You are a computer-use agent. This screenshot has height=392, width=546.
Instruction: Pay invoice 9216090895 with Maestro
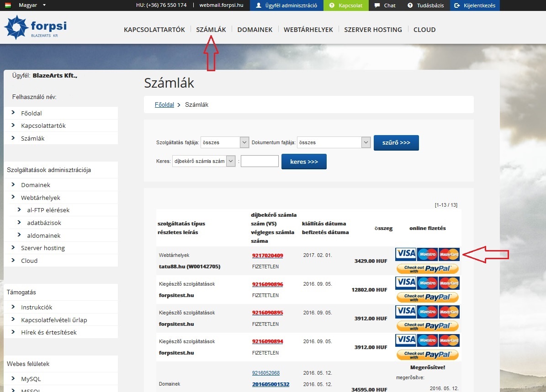(428, 312)
